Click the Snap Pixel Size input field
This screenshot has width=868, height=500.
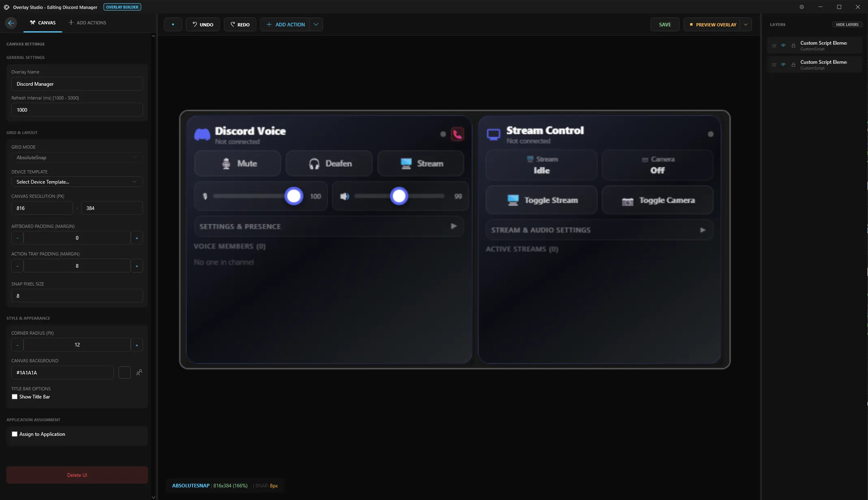77,296
